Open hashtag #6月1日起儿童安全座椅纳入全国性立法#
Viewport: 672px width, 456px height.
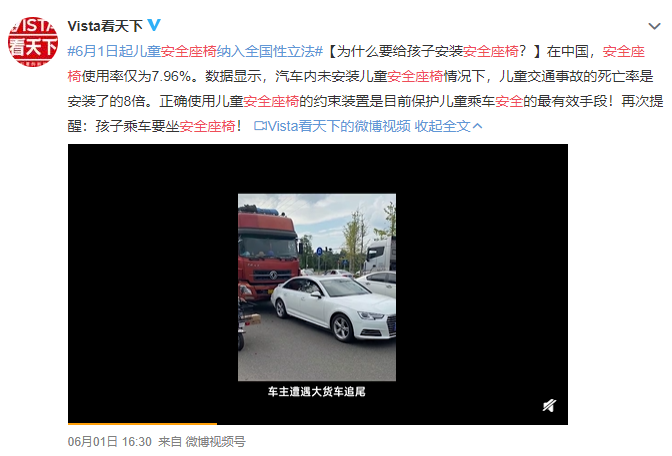coord(195,51)
